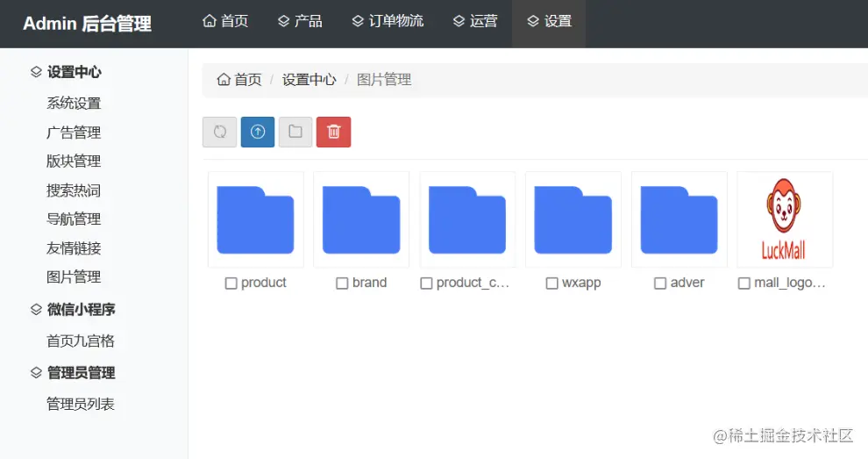Go to 版块管理 in the sidebar
Screen dimensions: 868x459
tap(74, 161)
